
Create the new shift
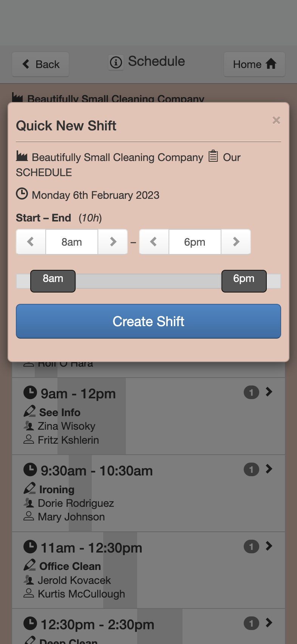pos(148,321)
